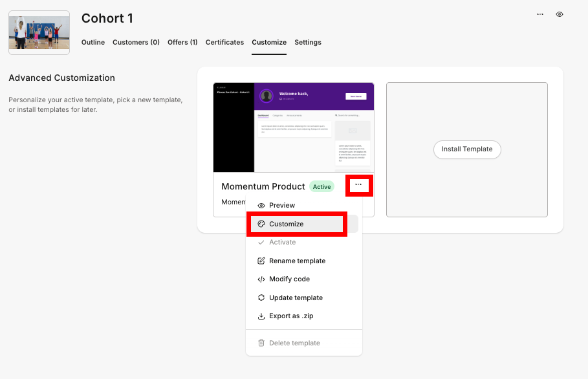Click the Install Template button
The image size is (588, 379).
[467, 149]
